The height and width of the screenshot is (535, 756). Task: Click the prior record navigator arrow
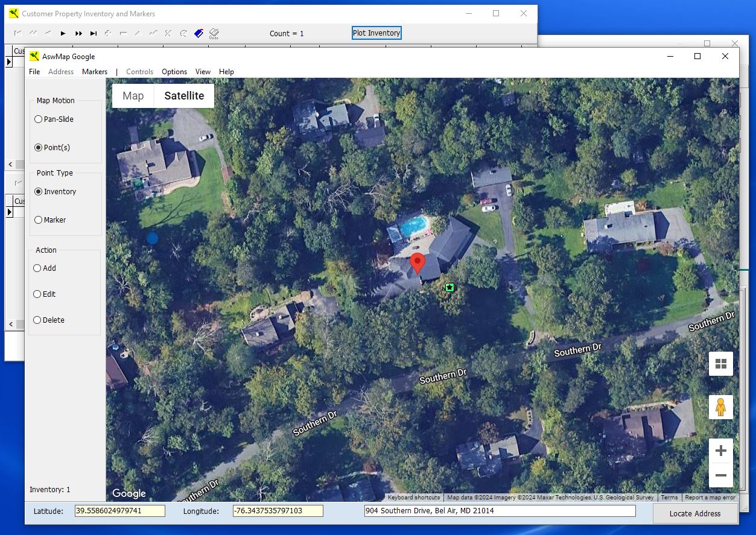click(48, 33)
